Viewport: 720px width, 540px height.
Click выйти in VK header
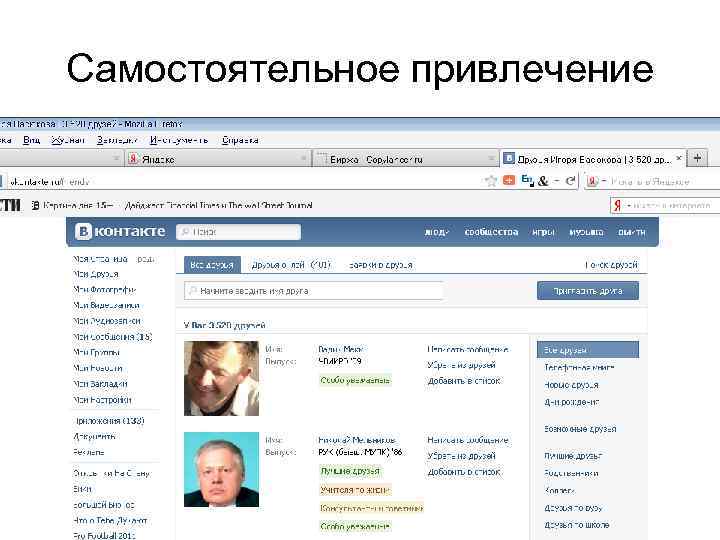pos(631,232)
